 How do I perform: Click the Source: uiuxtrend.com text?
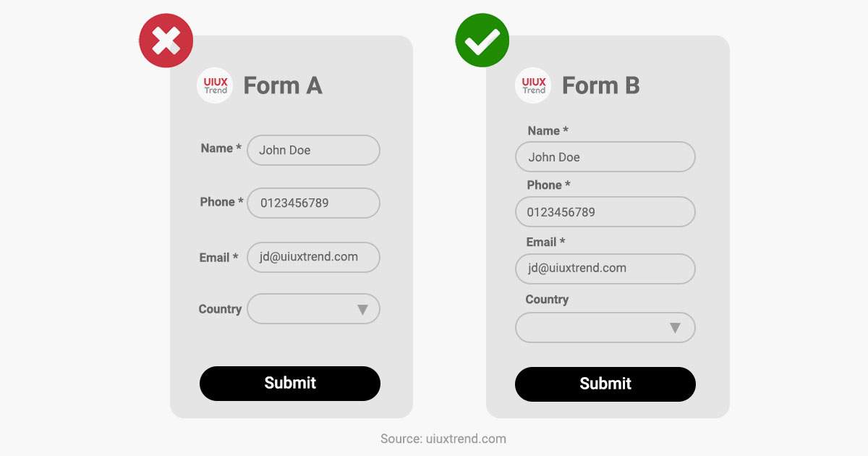pos(443,439)
